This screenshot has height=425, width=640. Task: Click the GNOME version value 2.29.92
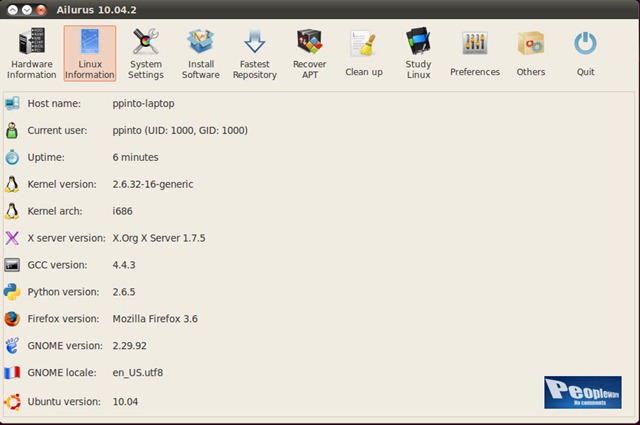click(x=129, y=346)
